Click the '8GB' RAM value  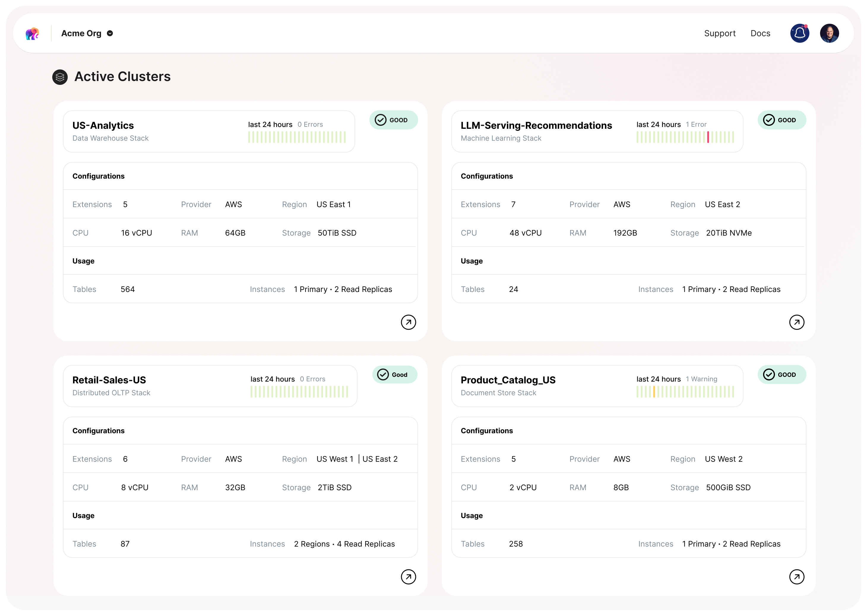621,488
